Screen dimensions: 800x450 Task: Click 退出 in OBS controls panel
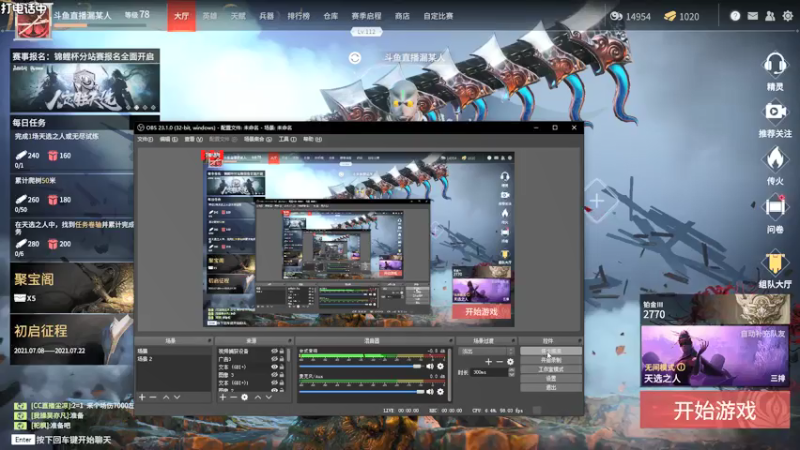coord(551,387)
